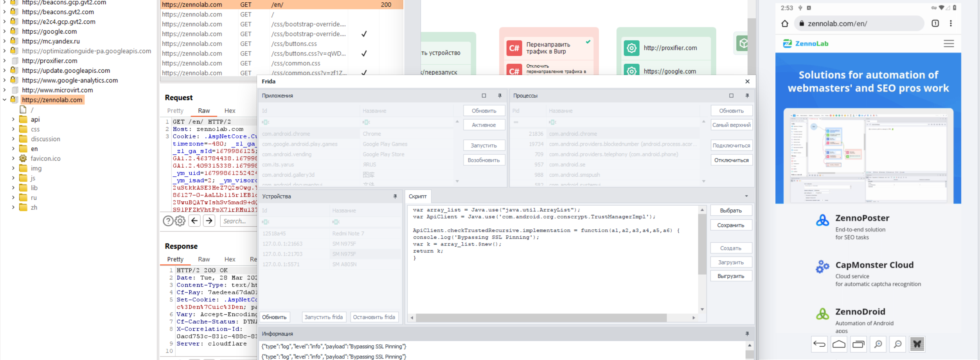Zoom out the emulator screen

click(897, 344)
